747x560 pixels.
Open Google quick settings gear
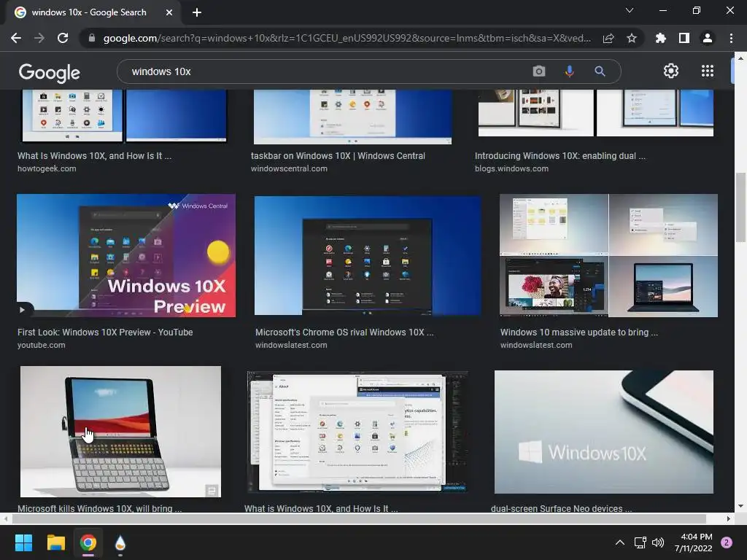[x=671, y=71]
